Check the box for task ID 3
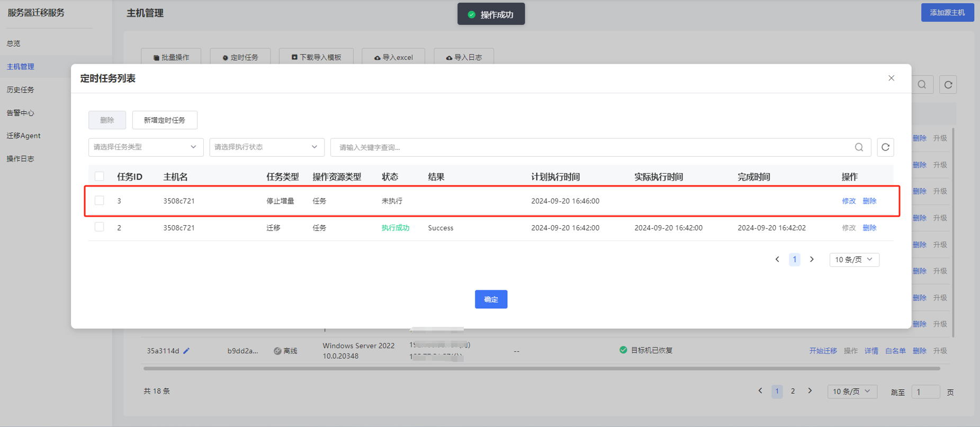Screen dimensions: 980x427 (x=100, y=201)
